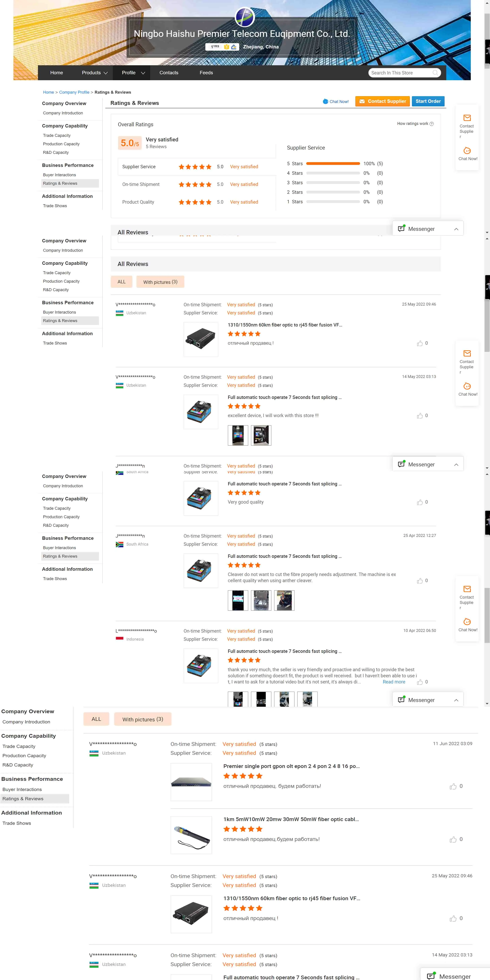Open the Contacts menu item
The width and height of the screenshot is (490, 980).
[169, 73]
